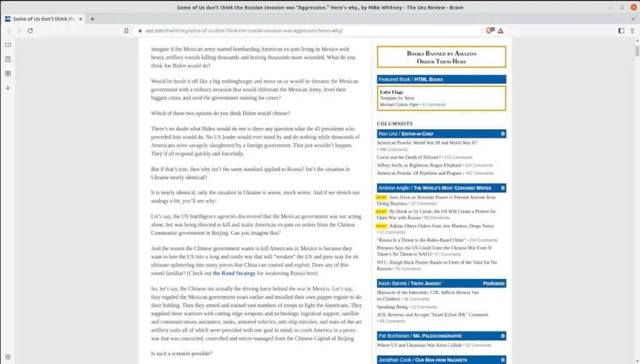
Task: Open the Podcasts link for Kevin Barrett
Action: tap(493, 283)
